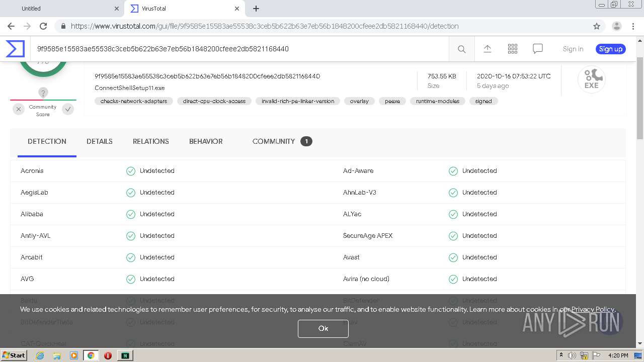Viewport: 644px width, 362px height.
Task: Click the Chrome taskbar icon
Action: [91, 355]
